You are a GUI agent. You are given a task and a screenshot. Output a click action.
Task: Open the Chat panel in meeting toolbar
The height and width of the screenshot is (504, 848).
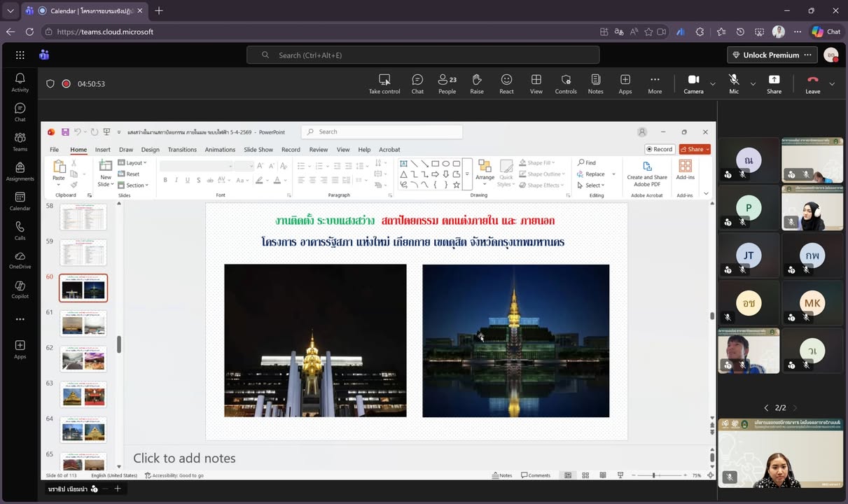pyautogui.click(x=417, y=83)
